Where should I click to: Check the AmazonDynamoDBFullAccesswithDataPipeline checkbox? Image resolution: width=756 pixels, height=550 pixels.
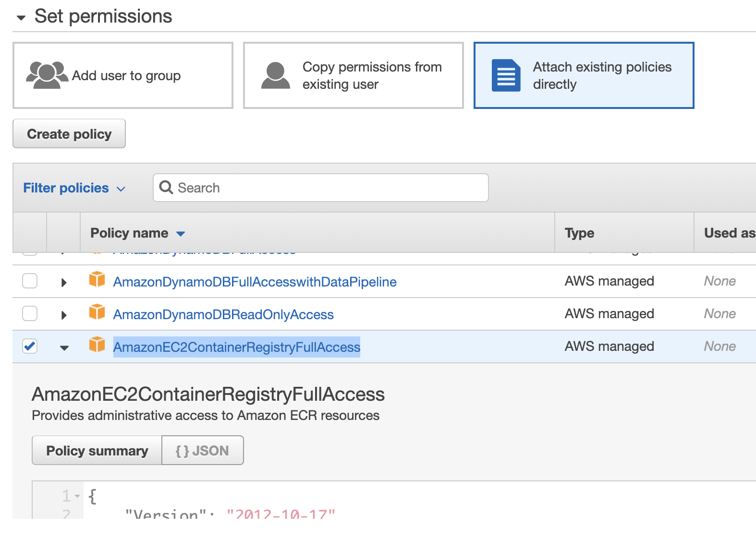click(x=30, y=281)
